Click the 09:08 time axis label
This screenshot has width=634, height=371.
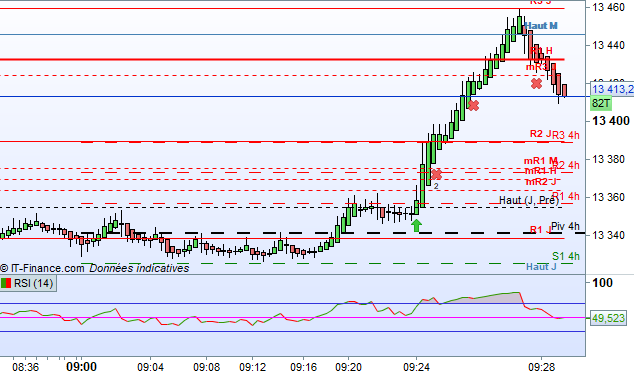pyautogui.click(x=207, y=367)
